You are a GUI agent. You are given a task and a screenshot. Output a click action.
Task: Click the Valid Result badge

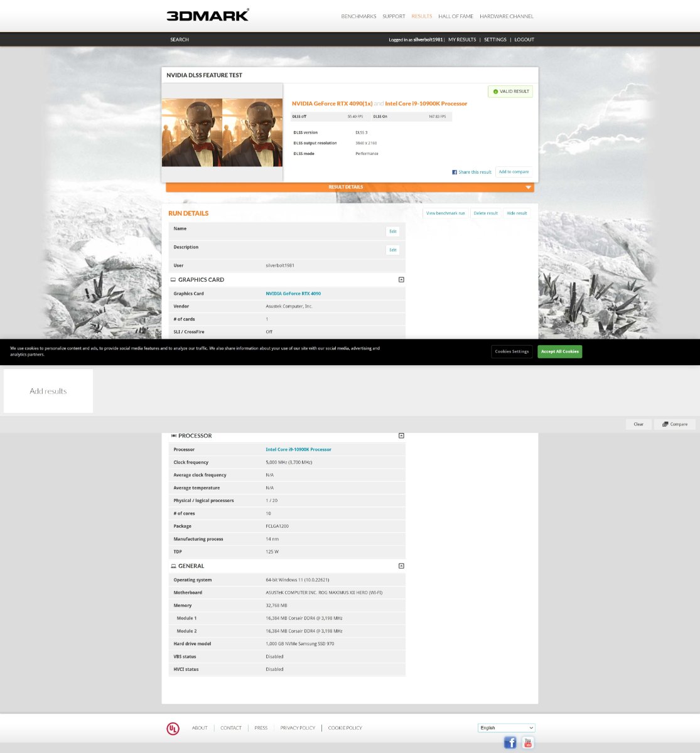point(510,92)
